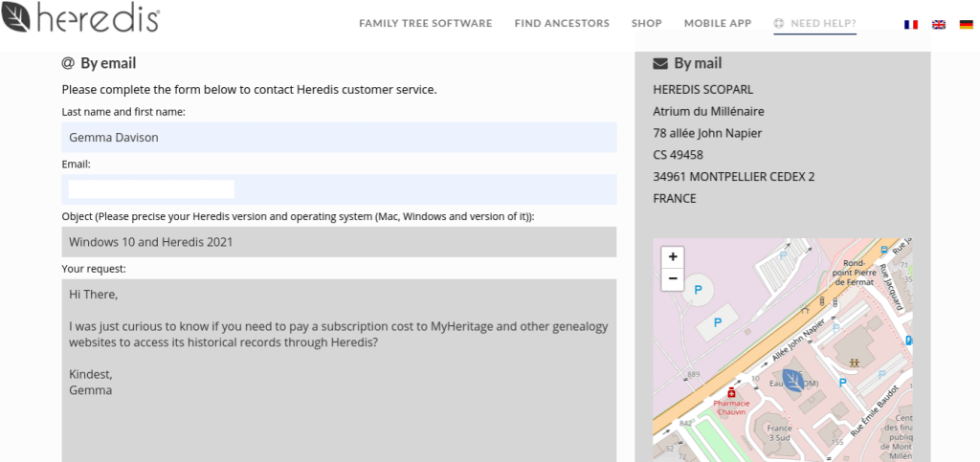
Task: Click the '78 allée John Napier' line
Action: (x=707, y=133)
